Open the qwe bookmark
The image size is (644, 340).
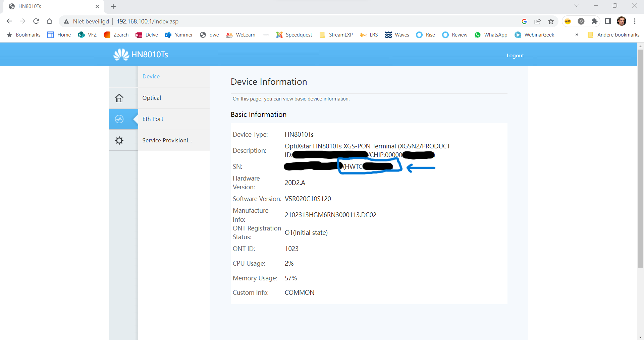tap(209, 35)
